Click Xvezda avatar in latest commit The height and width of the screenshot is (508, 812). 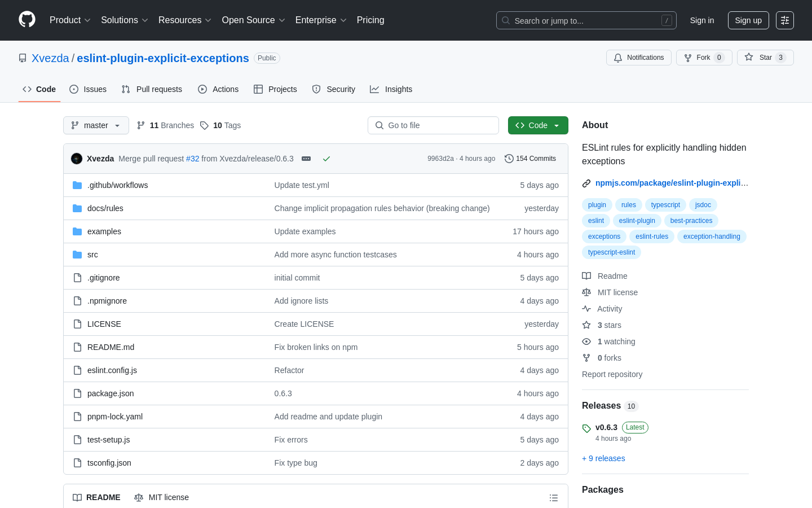point(77,159)
